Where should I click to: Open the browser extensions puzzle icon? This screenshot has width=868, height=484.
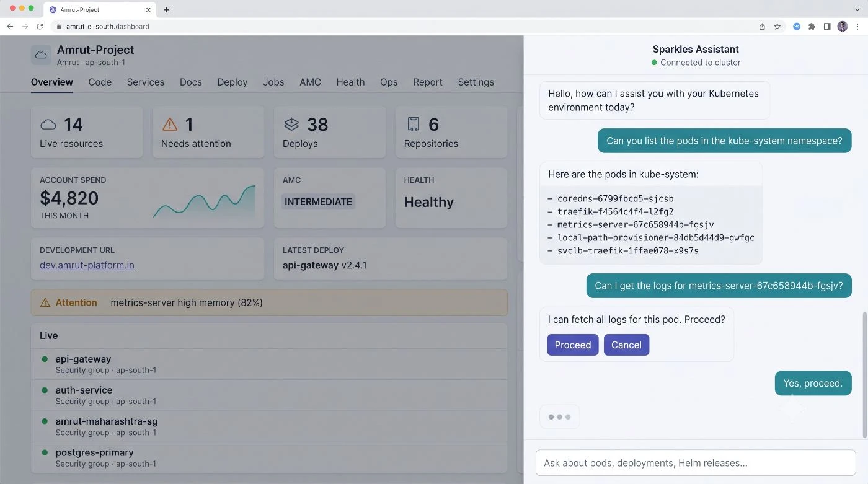click(812, 27)
